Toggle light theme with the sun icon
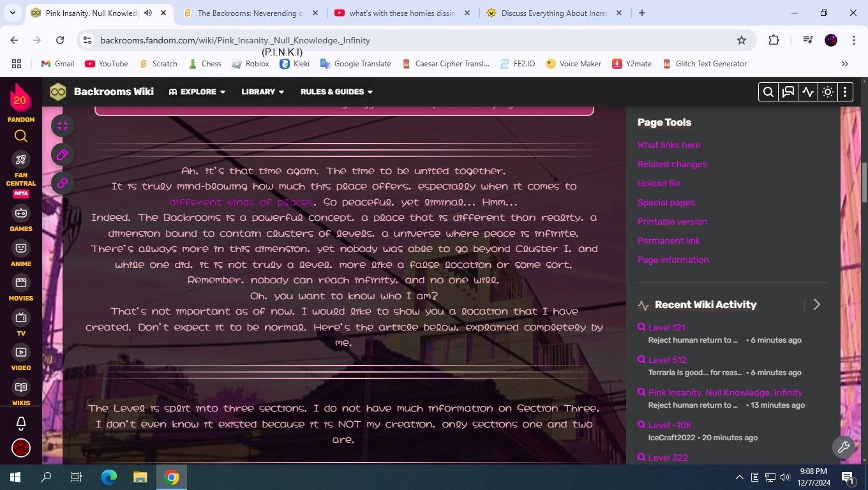Image resolution: width=868 pixels, height=490 pixels. 827,91
